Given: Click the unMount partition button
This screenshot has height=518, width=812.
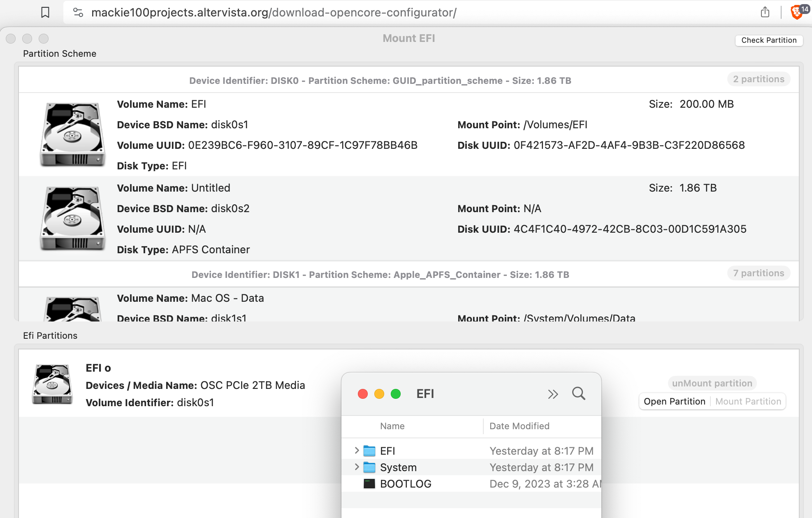Looking at the screenshot, I should point(712,383).
